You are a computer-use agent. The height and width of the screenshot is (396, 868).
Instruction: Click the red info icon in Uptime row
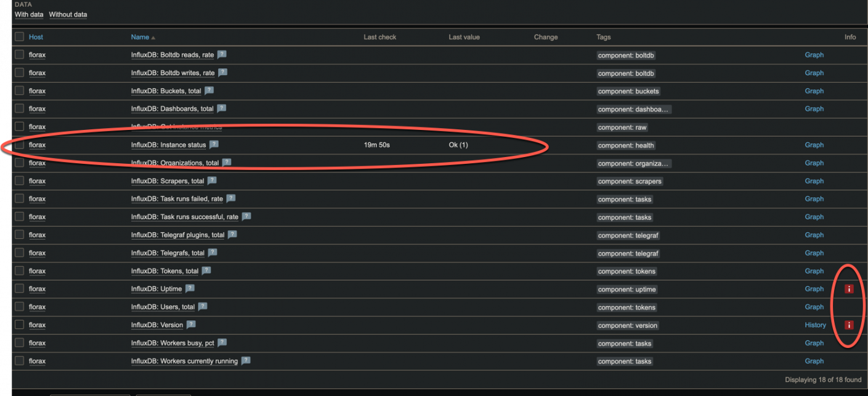[849, 289]
